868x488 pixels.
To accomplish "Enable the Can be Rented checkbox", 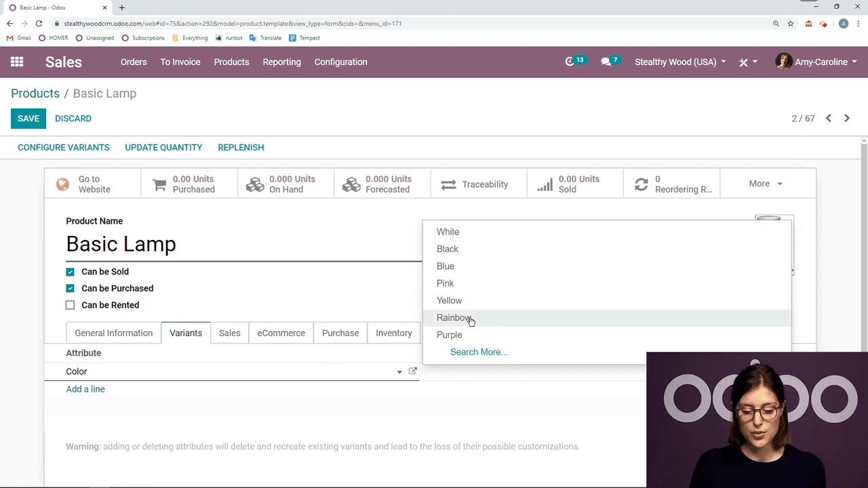I will pos(70,305).
